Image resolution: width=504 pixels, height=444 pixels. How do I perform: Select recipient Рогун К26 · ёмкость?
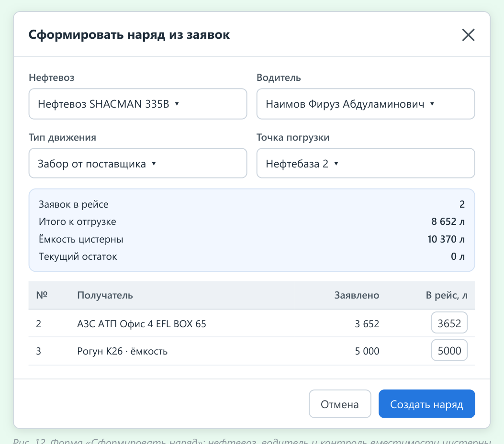coord(122,351)
